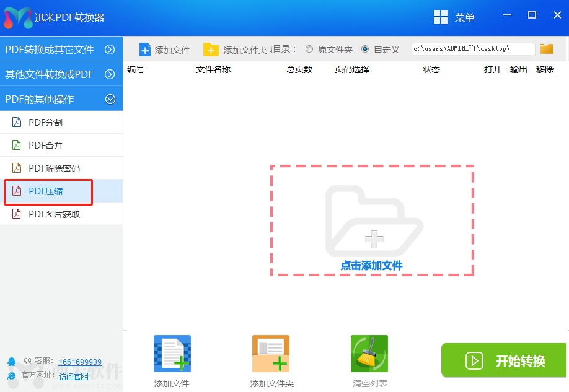The height and width of the screenshot is (392, 569).
Task: Click the large 添加文件 document icon at bottom
Action: point(172,354)
